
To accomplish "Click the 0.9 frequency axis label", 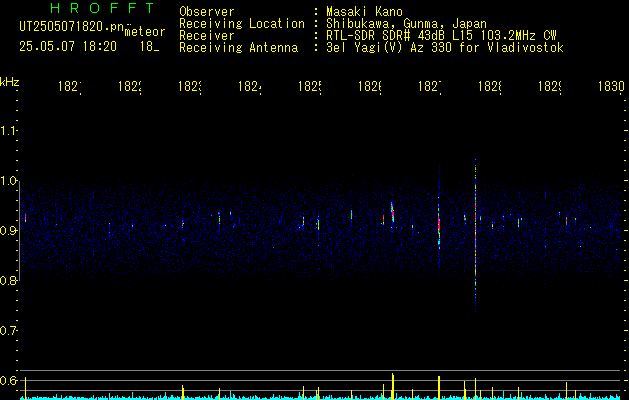I will [8, 230].
